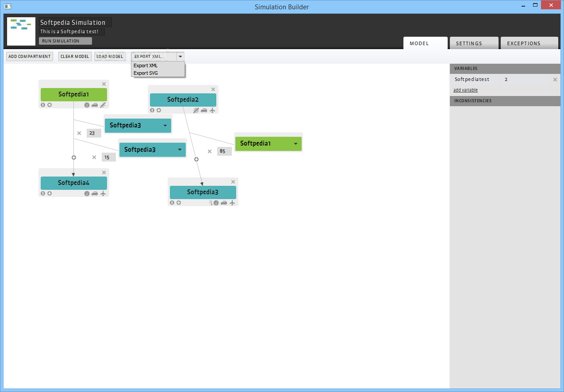This screenshot has height=392, width=564.
Task: Click the transition value field showing 85
Action: click(224, 151)
